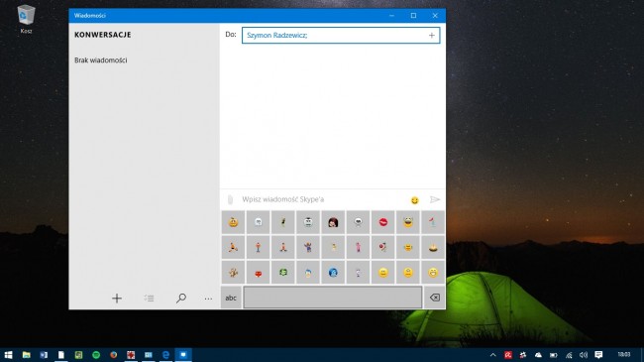Open File Explorer from the taskbar
644x362 pixels.
[27, 355]
